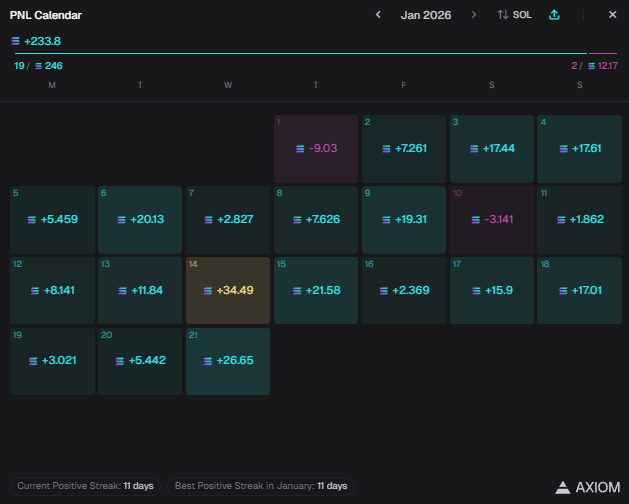This screenshot has width=629, height=504.
Task: Select day 15 cell showing +21.58
Action: pos(316,291)
